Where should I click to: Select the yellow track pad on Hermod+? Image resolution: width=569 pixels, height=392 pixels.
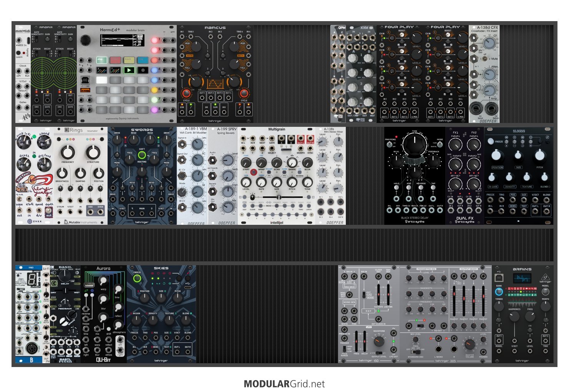coord(129,60)
